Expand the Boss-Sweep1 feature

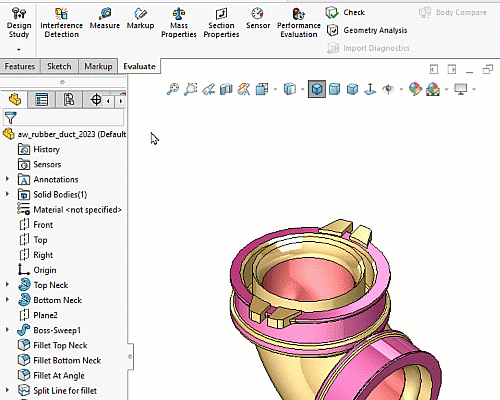click(7, 330)
